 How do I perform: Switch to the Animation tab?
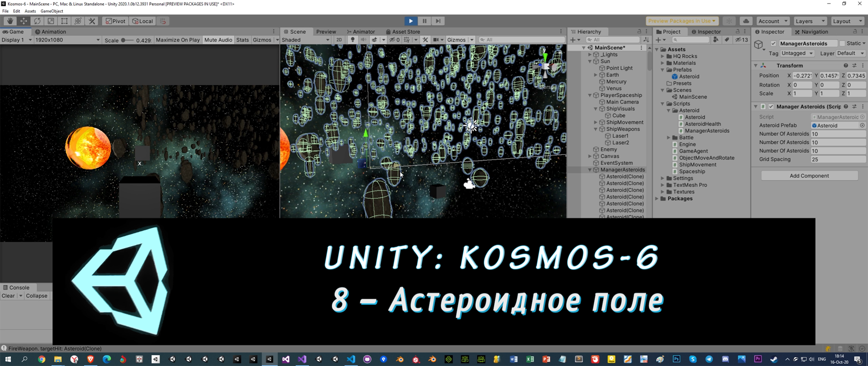pyautogui.click(x=50, y=32)
